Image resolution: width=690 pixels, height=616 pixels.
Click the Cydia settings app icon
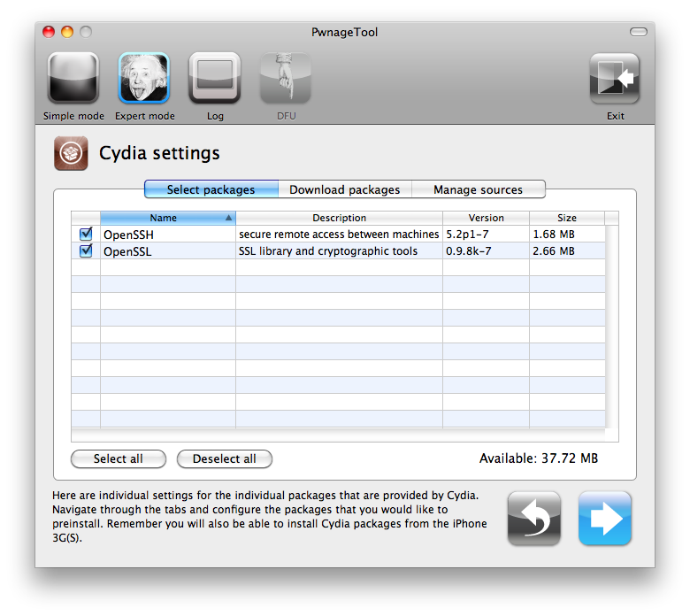click(x=71, y=153)
